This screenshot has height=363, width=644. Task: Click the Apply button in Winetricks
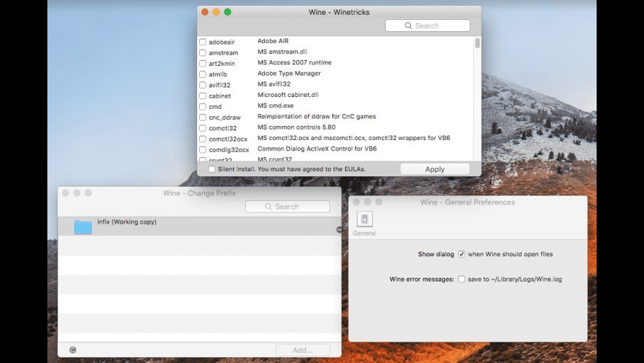point(435,170)
